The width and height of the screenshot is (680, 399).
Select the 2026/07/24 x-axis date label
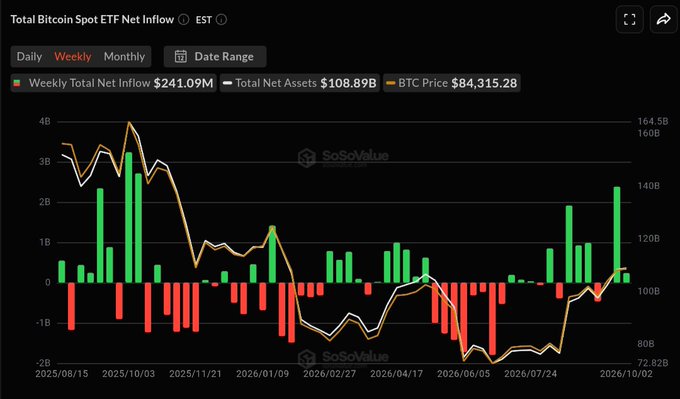pyautogui.click(x=530, y=374)
